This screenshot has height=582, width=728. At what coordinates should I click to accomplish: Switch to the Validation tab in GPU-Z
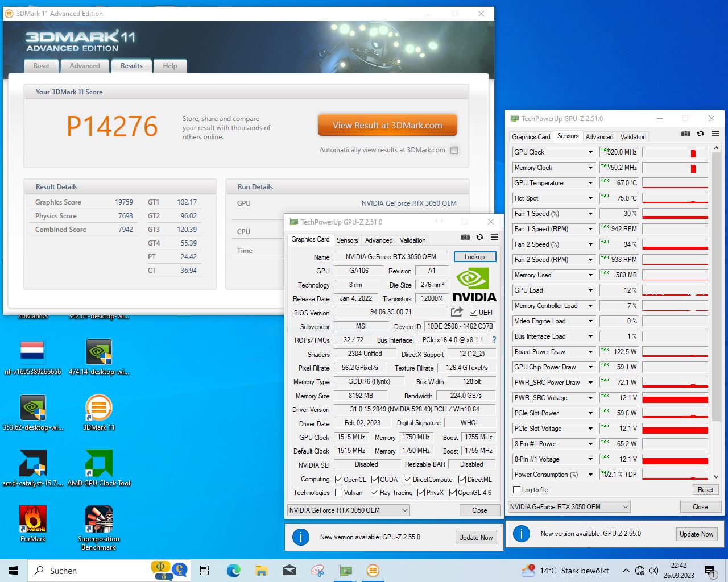pos(412,240)
